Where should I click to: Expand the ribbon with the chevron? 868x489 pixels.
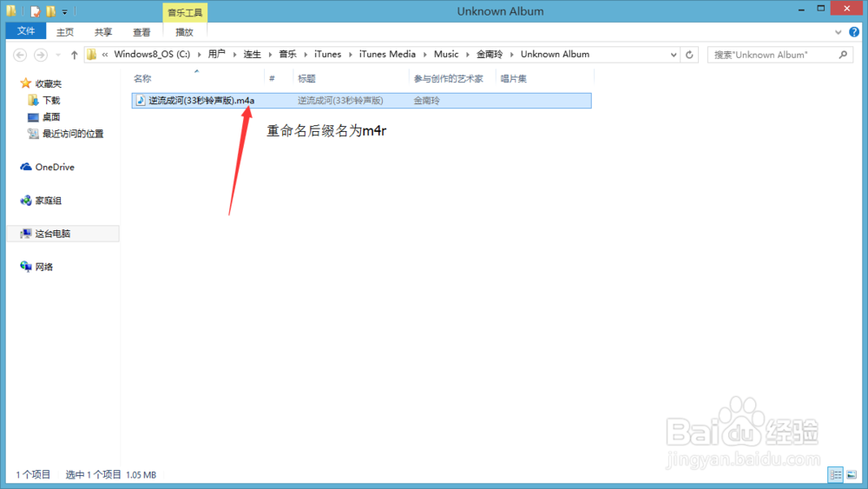pyautogui.click(x=838, y=32)
